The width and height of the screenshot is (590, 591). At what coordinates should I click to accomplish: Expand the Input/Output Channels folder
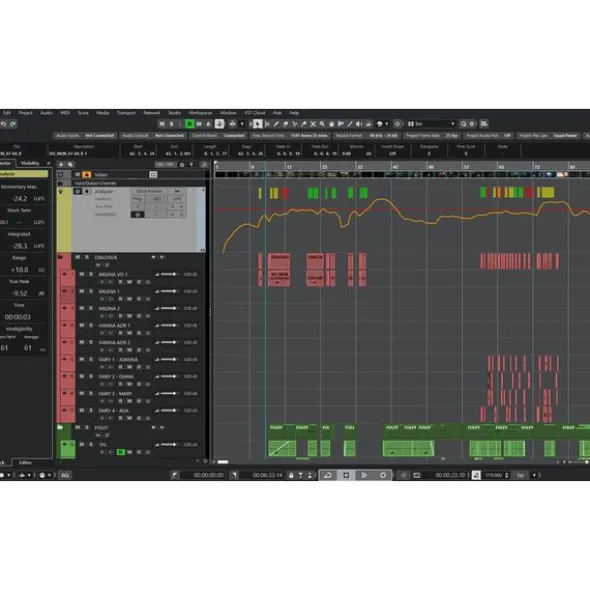(x=60, y=183)
